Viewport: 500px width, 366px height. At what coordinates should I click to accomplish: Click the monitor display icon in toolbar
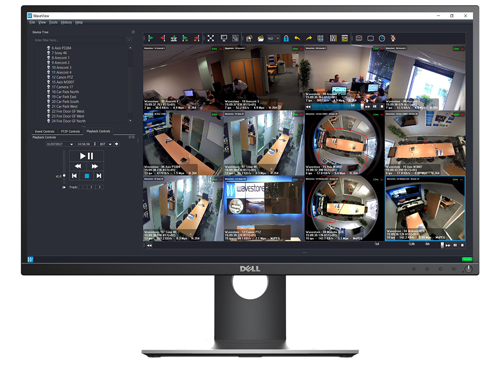pyautogui.click(x=224, y=39)
